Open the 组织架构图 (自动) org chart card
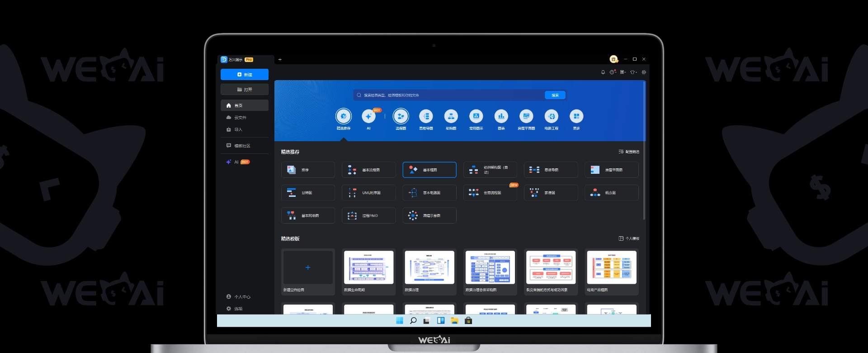868x353 pixels. [x=490, y=170]
